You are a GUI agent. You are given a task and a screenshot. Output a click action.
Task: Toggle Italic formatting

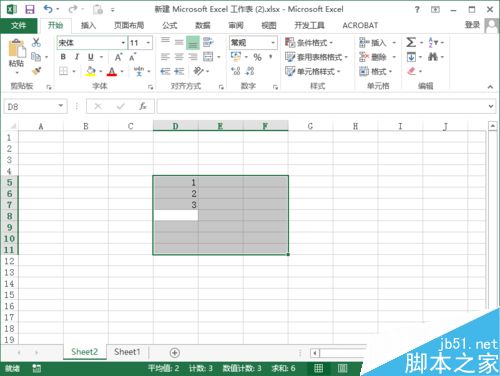(x=77, y=57)
